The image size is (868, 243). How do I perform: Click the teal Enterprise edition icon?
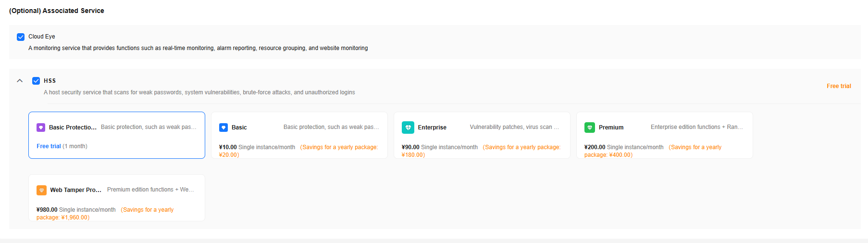tap(408, 128)
